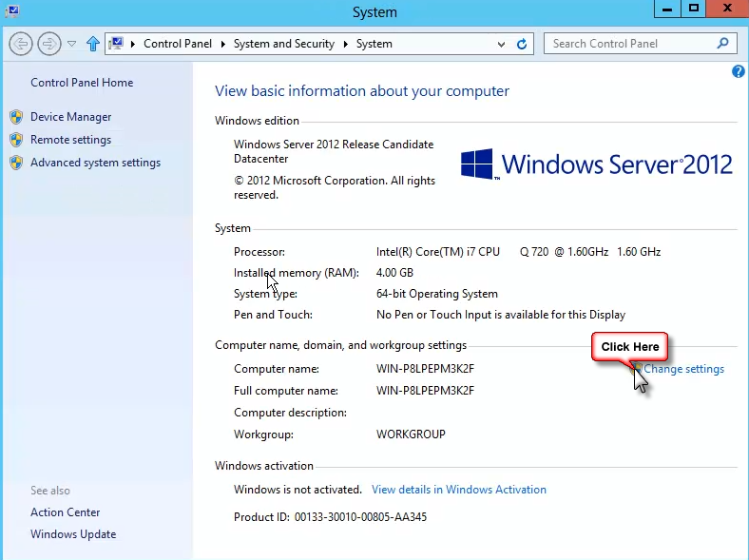Click the Back navigation arrow

[x=21, y=44]
